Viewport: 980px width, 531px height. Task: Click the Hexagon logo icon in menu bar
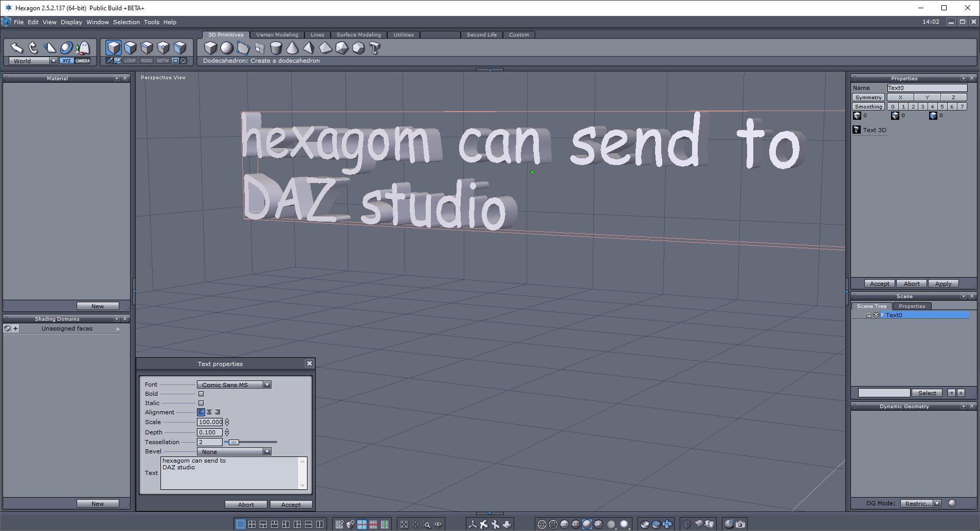pos(6,22)
